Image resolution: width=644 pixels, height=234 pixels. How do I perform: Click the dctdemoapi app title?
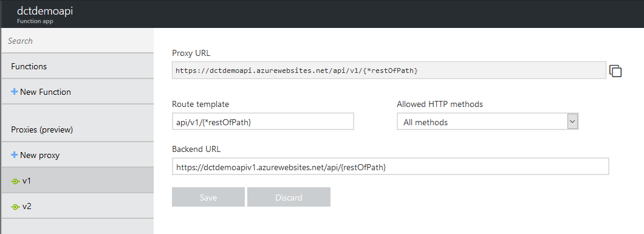coord(45,11)
